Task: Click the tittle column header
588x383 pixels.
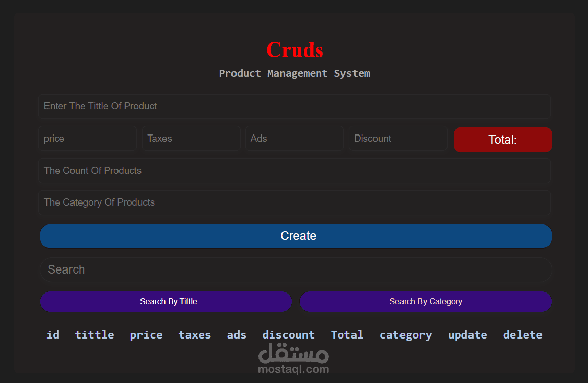Action: 95,334
